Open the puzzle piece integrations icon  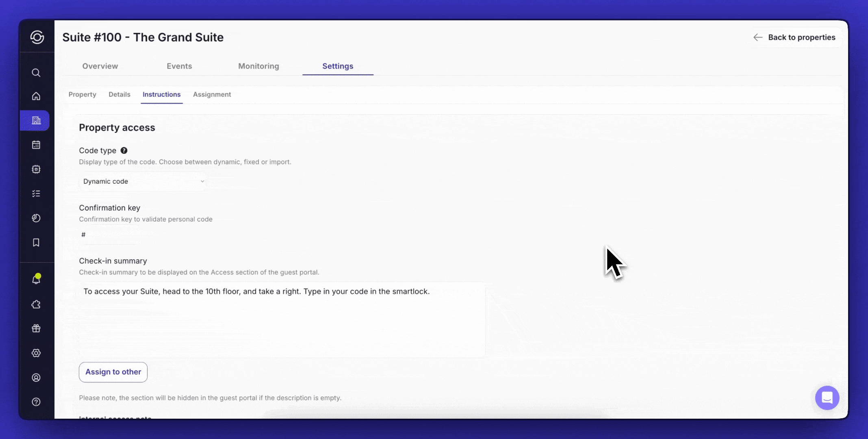[x=36, y=304]
